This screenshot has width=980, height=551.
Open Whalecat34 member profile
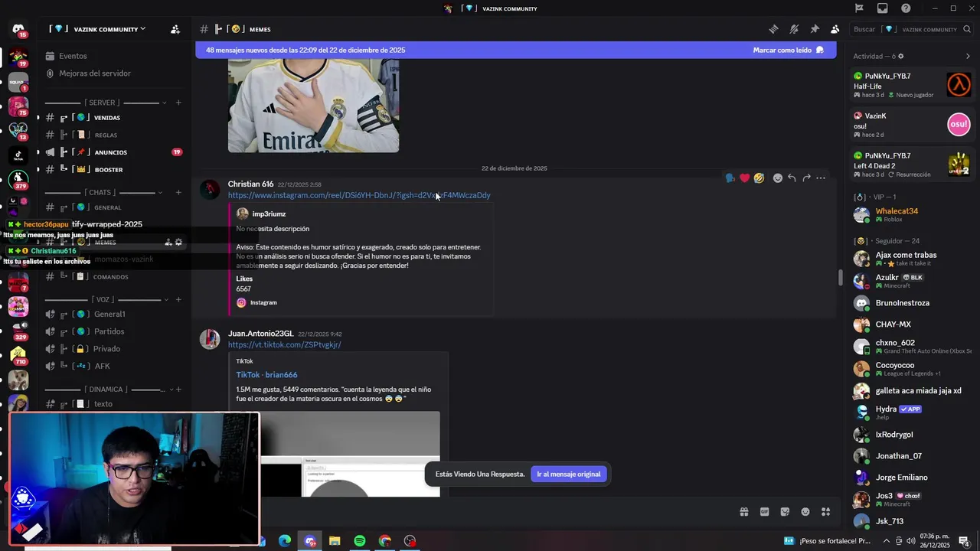click(913, 215)
